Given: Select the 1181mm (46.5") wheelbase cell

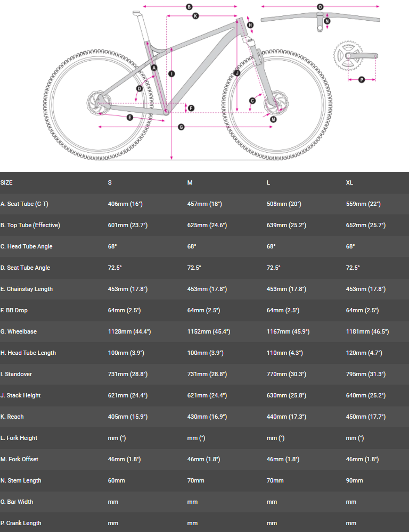Looking at the screenshot, I should pos(367,331).
